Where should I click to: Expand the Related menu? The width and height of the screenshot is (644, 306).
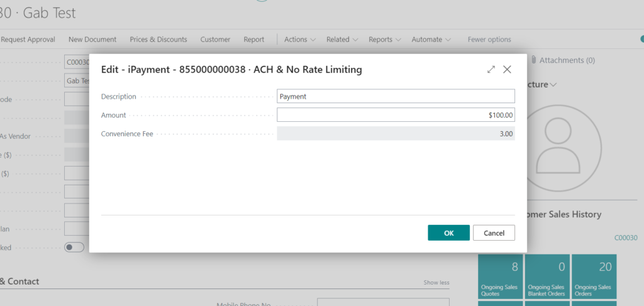(x=342, y=40)
